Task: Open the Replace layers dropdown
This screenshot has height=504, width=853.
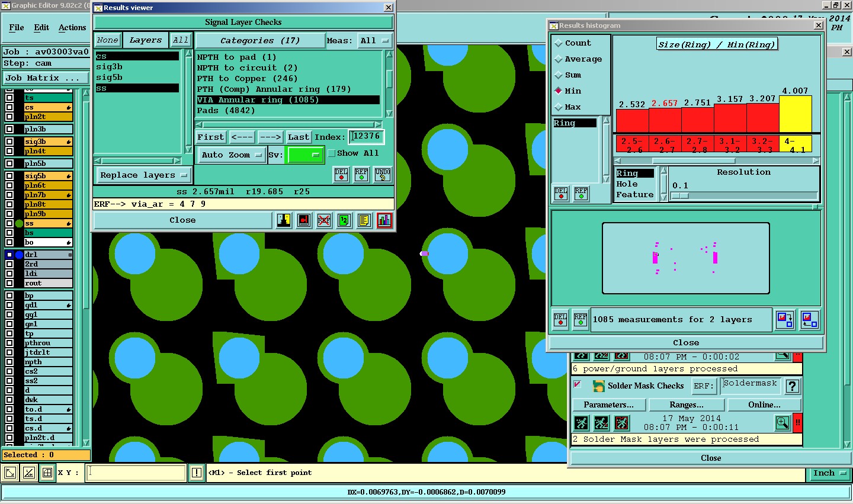Action: (143, 175)
